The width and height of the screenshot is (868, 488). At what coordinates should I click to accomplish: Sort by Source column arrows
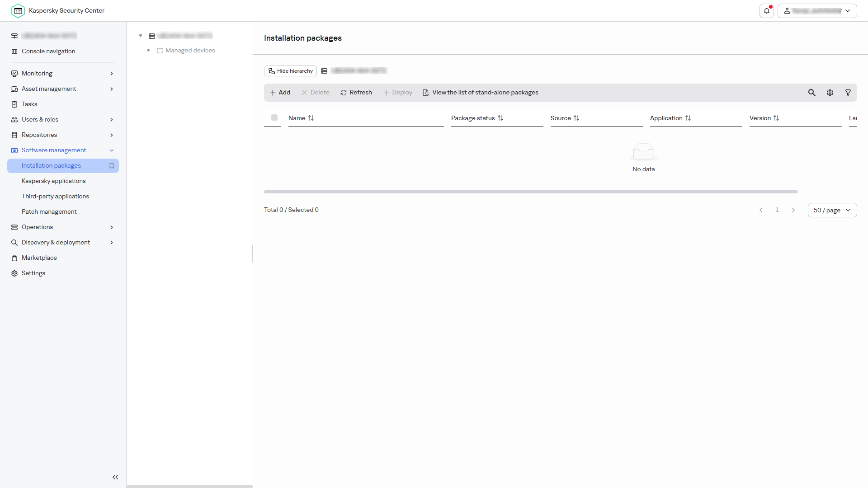576,118
